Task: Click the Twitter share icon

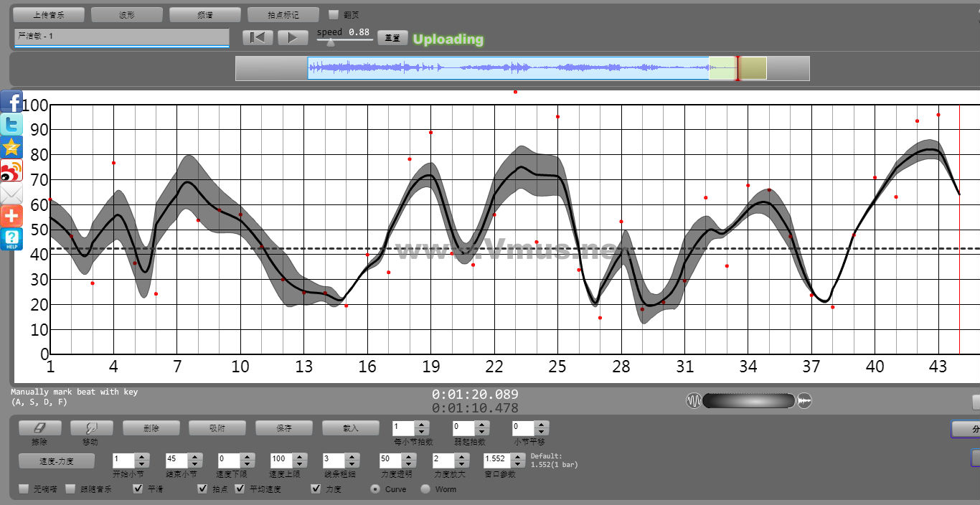Action: (x=11, y=125)
